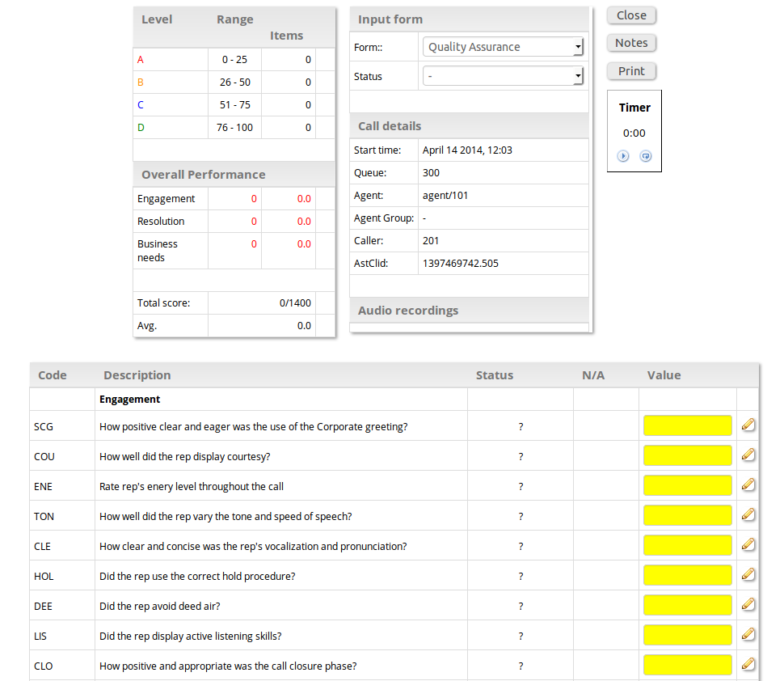
Task: Open the Notes button
Action: [631, 43]
